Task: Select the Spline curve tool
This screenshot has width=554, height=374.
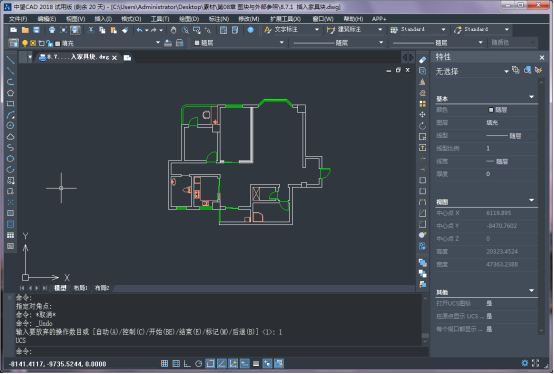Action: (10, 148)
